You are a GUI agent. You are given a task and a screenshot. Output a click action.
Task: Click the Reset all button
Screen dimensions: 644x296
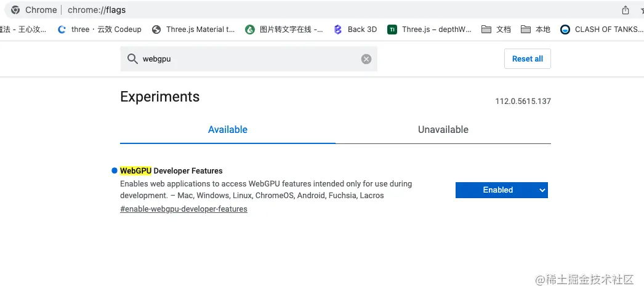click(527, 59)
